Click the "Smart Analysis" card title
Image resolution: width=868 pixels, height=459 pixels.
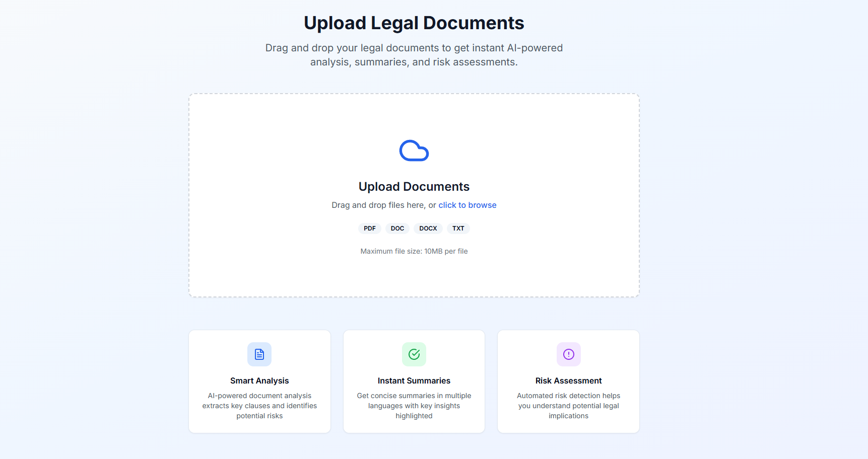coord(259,381)
